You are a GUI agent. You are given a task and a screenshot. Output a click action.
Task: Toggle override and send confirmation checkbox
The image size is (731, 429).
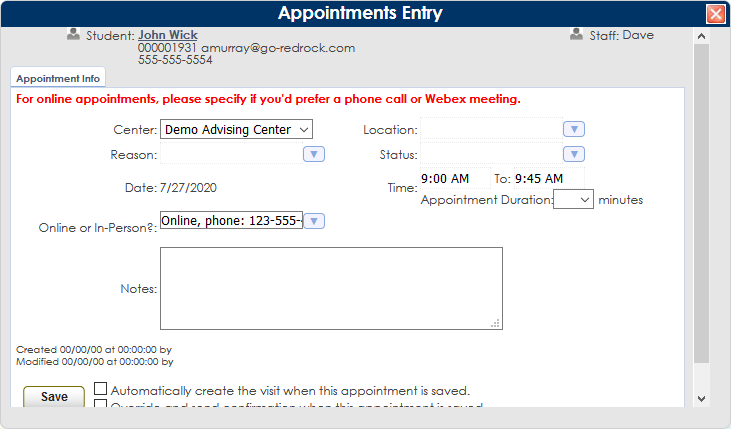coord(100,404)
